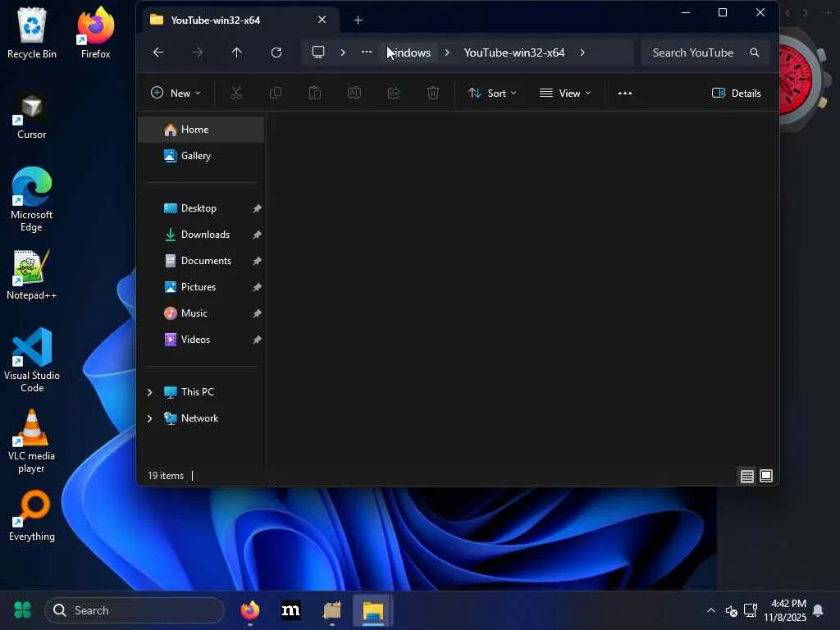Open the See more toolbar menu
Screen dimensions: 840x630
[x=624, y=93]
